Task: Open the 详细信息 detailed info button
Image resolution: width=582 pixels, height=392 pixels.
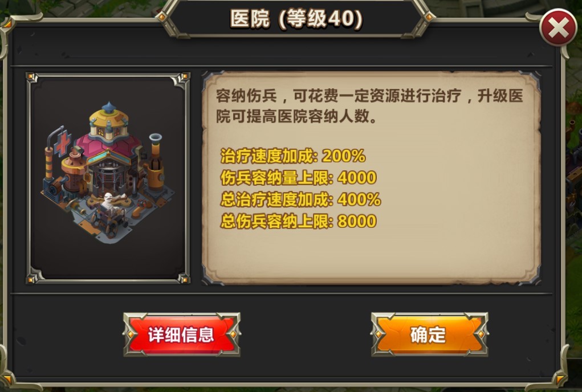Action: pyautogui.click(x=181, y=334)
